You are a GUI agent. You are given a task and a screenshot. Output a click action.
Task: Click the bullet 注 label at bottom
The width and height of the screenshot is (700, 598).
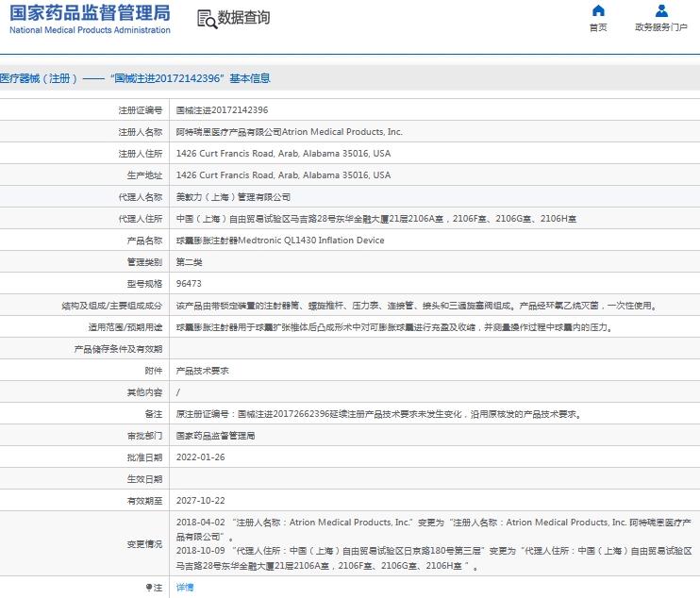click(x=154, y=588)
